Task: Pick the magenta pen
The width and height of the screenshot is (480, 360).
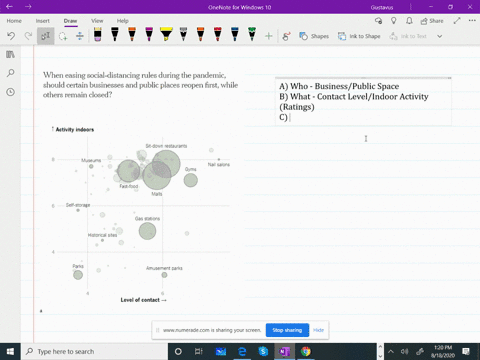Action: [x=149, y=35]
